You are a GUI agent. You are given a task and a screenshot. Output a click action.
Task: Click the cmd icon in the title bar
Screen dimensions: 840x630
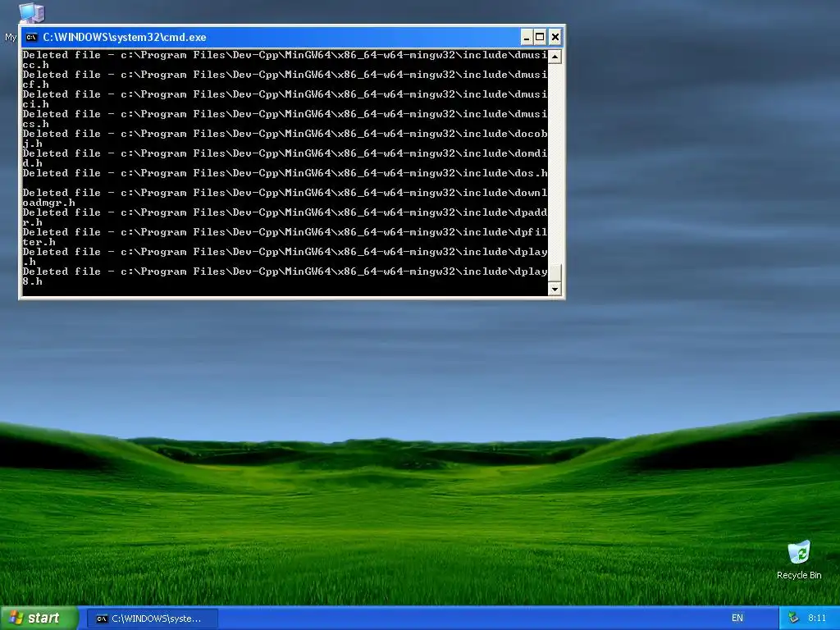click(31, 37)
